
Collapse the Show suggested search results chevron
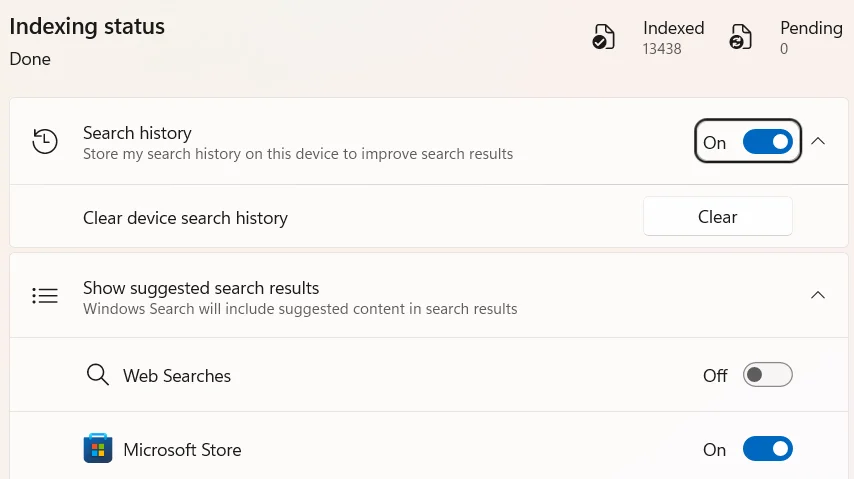[x=818, y=295]
